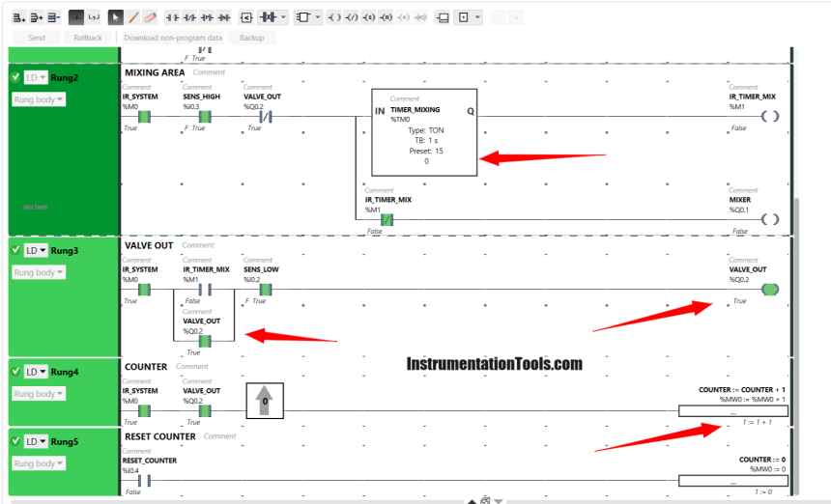Click the greyed falling-edge coil toolbar icon
831x504 pixels.
(x=420, y=17)
